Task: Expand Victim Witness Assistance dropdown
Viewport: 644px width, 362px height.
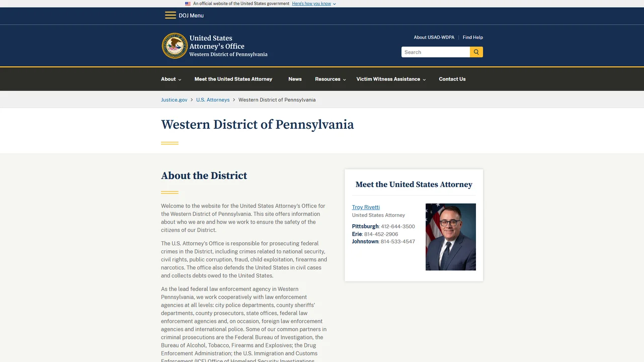Action: click(x=391, y=79)
